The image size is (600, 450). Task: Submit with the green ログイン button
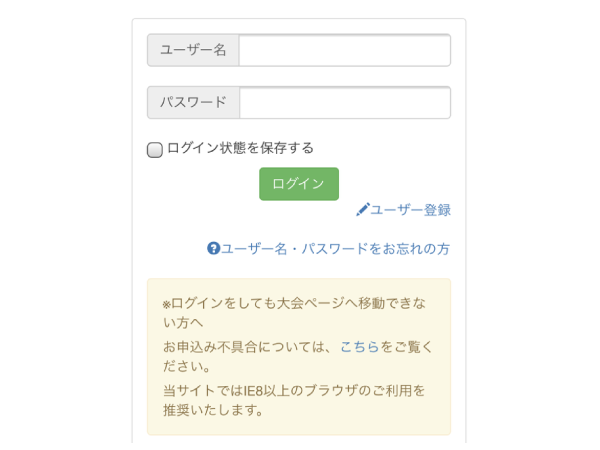(x=299, y=184)
